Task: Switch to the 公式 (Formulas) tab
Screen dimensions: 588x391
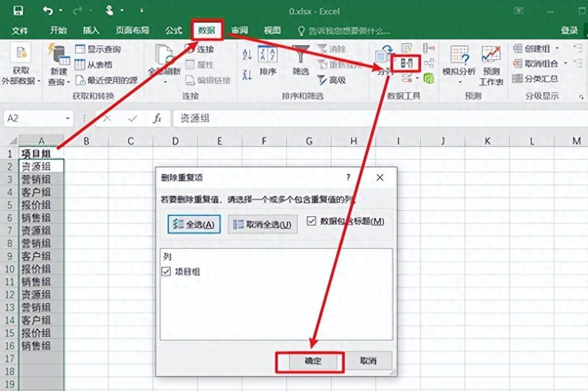Action: click(174, 30)
